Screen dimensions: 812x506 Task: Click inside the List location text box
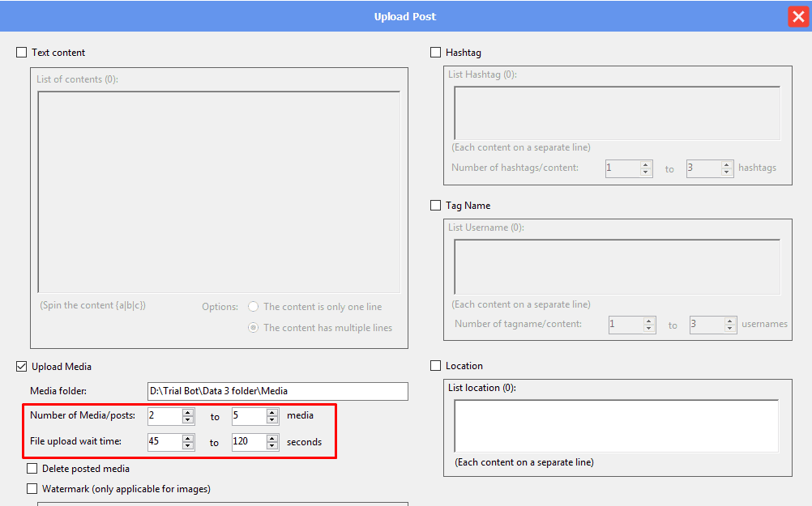tap(615, 425)
